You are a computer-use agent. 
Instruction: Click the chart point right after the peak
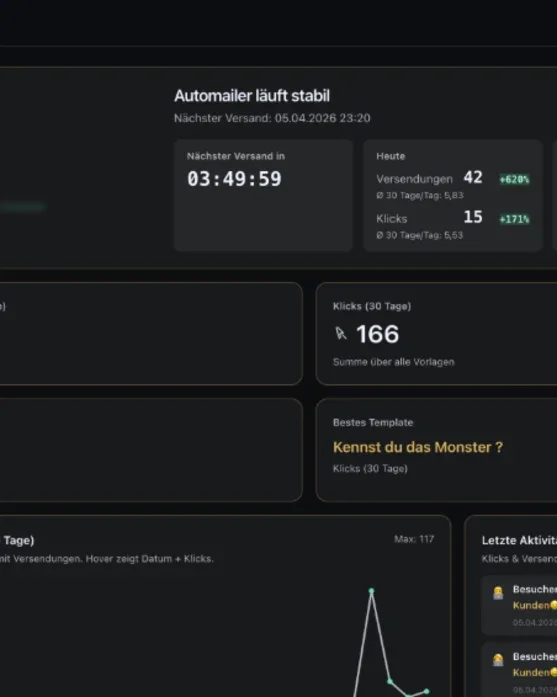[390, 681]
